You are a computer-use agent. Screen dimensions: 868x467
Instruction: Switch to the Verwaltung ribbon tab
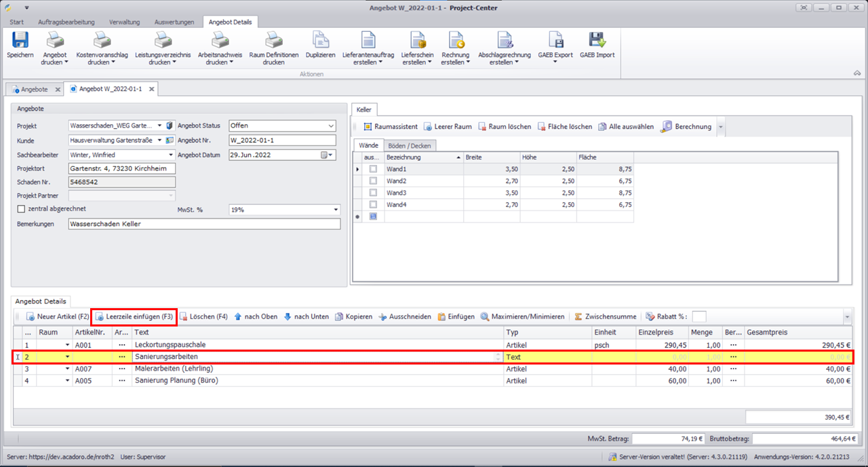[125, 22]
